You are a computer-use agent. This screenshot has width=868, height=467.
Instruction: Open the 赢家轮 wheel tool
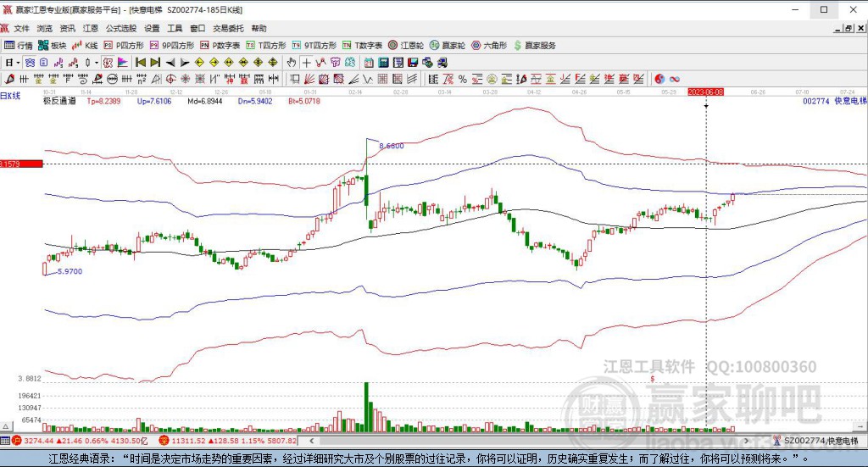[448, 46]
